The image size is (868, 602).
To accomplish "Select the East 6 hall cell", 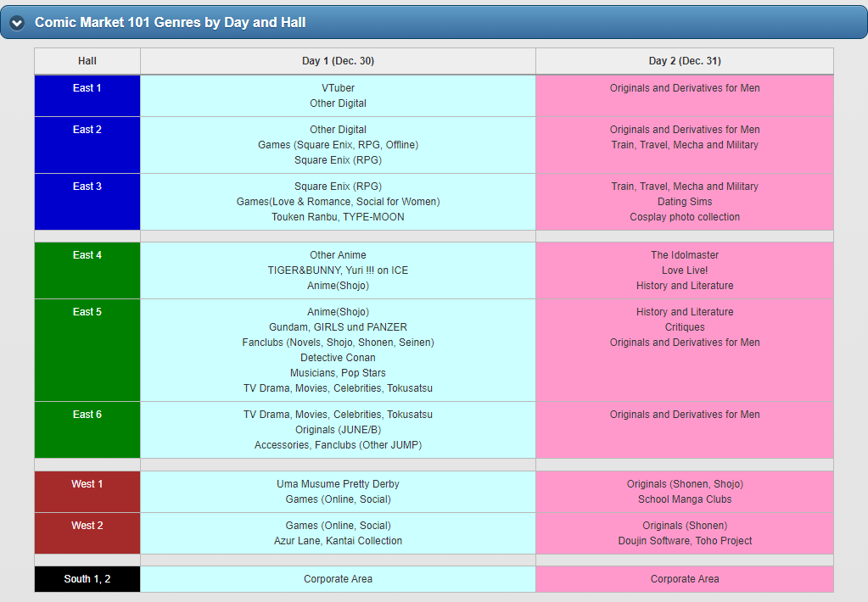I will pos(87,430).
